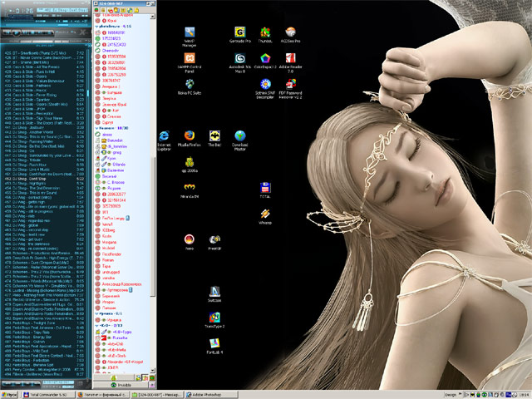Viewport: 532px width, 399px height.
Task: Select the Nokia PC Suite icon
Action: (190, 86)
